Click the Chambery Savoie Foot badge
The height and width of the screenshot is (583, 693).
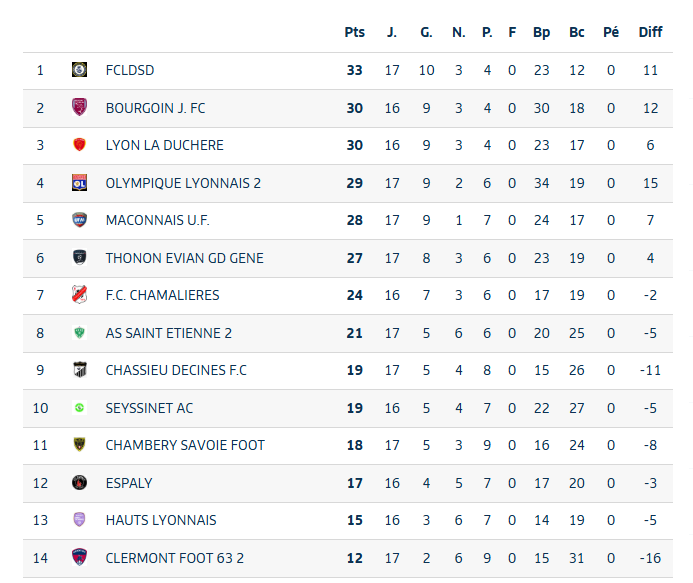pyautogui.click(x=80, y=445)
